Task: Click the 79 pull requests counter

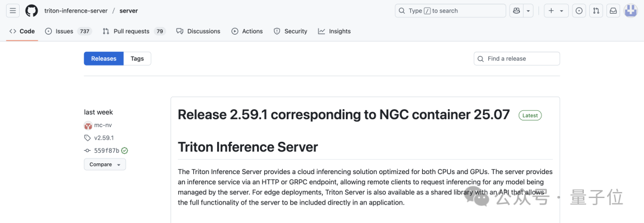Action: [160, 31]
